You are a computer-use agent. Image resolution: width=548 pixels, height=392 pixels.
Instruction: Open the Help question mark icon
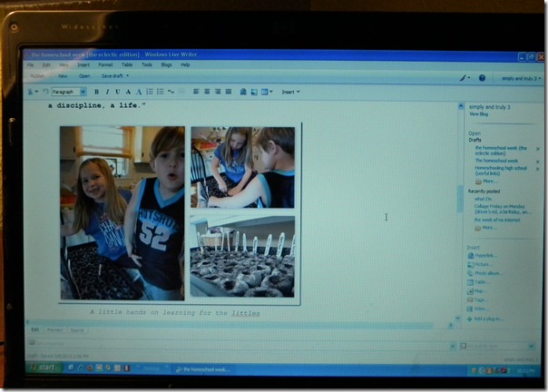coord(482,78)
